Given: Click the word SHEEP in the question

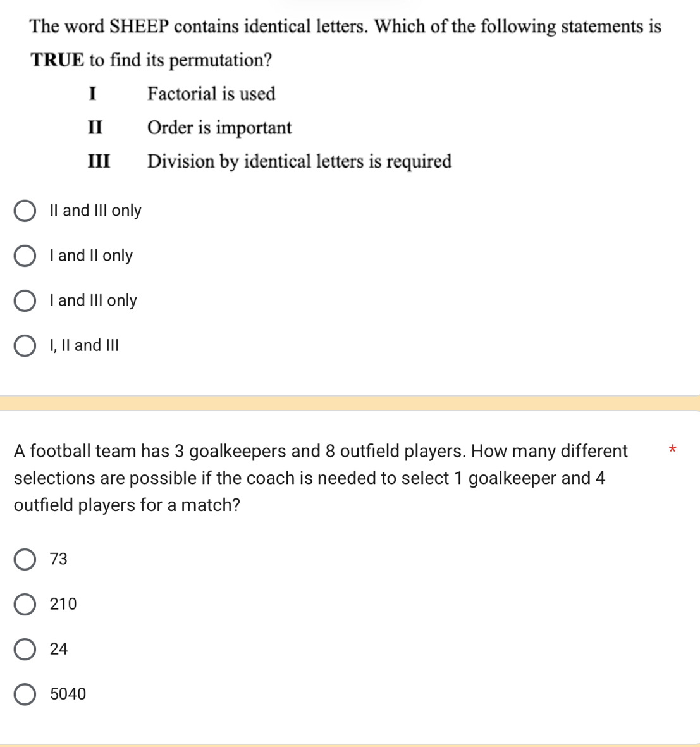Looking at the screenshot, I should (x=139, y=27).
